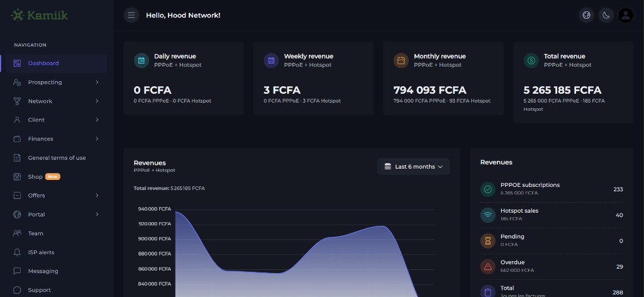Click the Kamiik logo
The image size is (644, 297).
point(39,15)
